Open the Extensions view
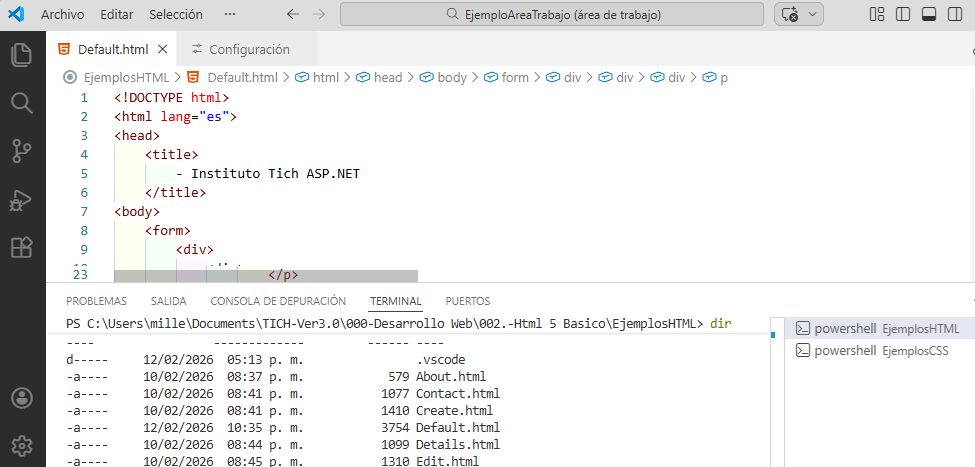This screenshot has width=975, height=467. tap(21, 247)
